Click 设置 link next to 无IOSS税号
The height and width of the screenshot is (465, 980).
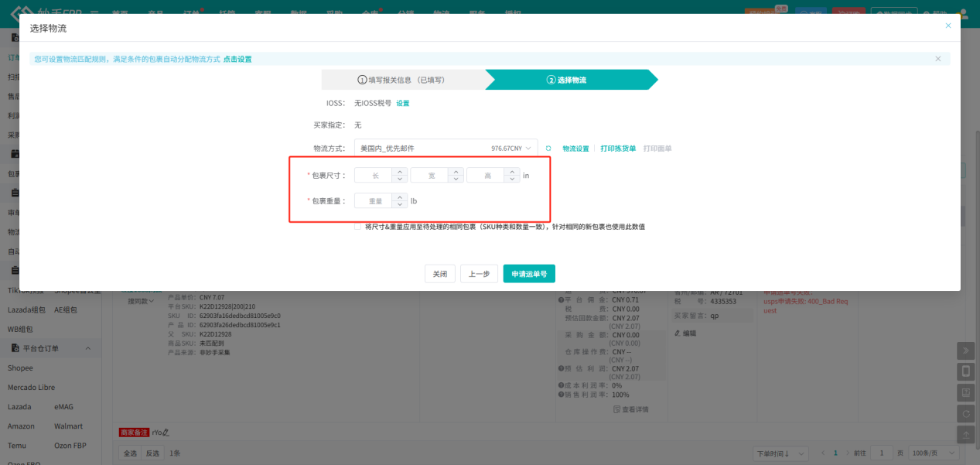(x=403, y=103)
